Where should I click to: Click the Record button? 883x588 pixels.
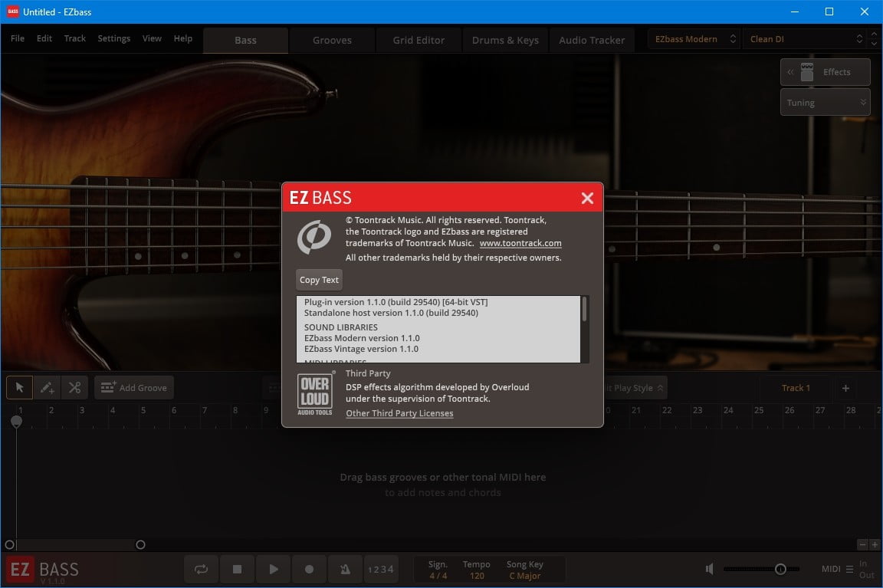(310, 570)
